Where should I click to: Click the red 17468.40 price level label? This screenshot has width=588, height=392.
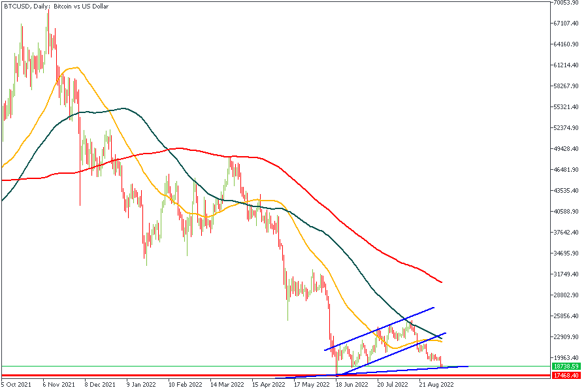pyautogui.click(x=566, y=376)
